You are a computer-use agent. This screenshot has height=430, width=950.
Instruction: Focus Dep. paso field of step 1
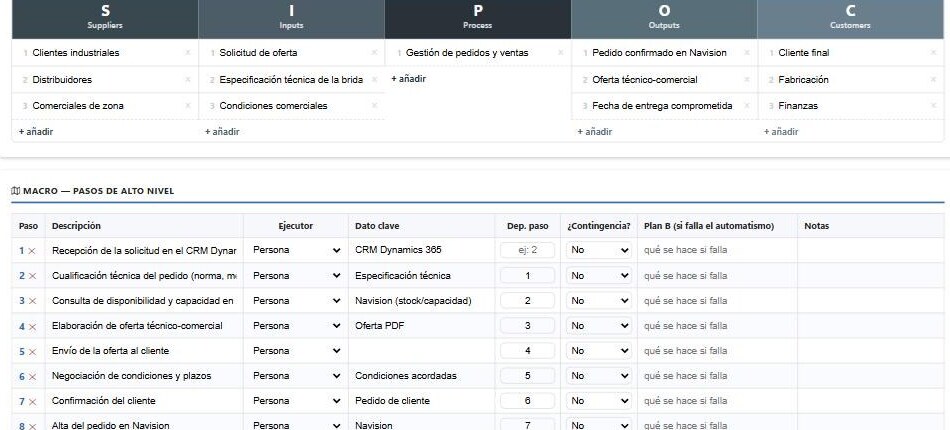(528, 250)
